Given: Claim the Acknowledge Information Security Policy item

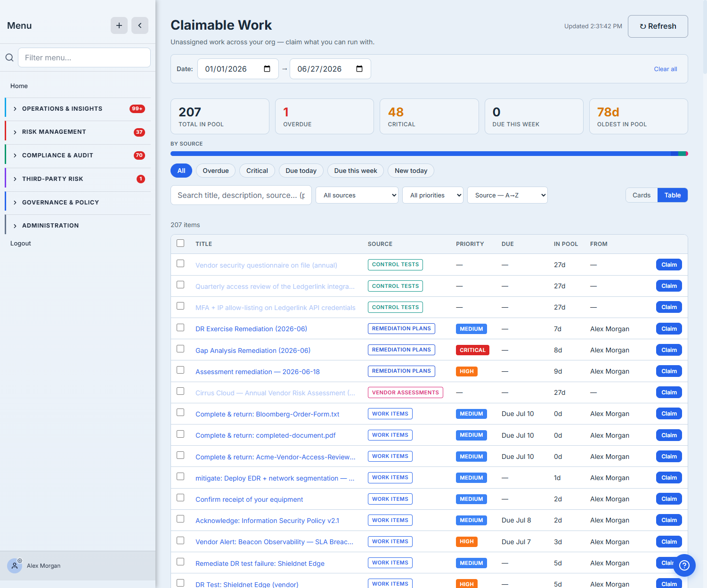Looking at the screenshot, I should [x=669, y=520].
